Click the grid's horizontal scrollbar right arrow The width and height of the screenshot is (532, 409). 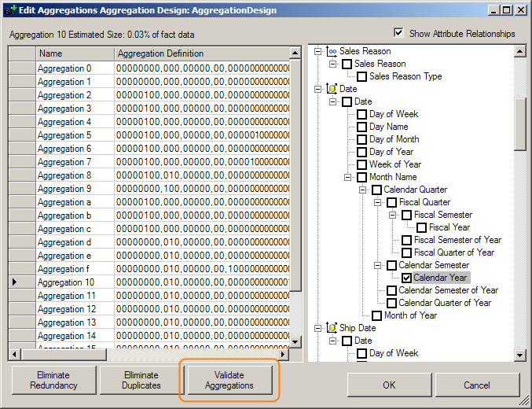click(x=283, y=355)
